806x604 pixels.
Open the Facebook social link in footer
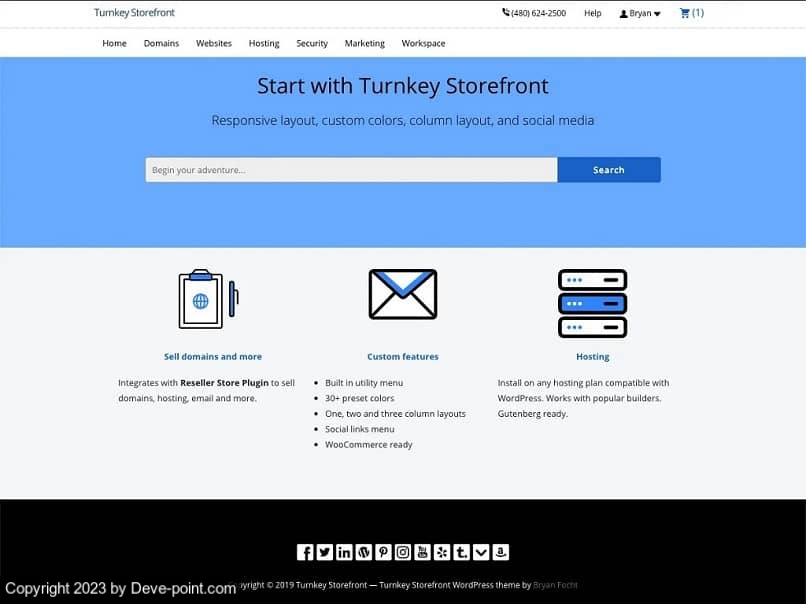[x=305, y=552]
